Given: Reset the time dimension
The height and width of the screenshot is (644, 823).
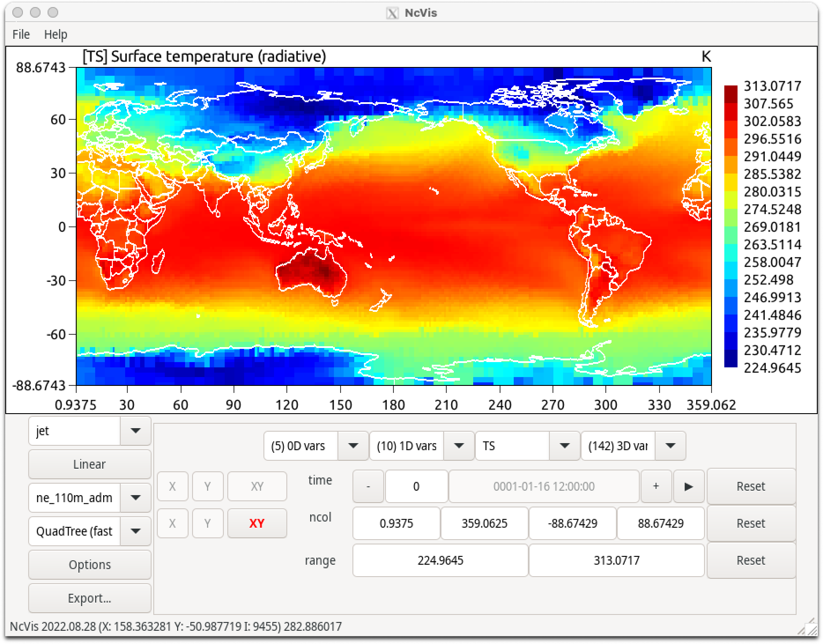Looking at the screenshot, I should tap(751, 486).
